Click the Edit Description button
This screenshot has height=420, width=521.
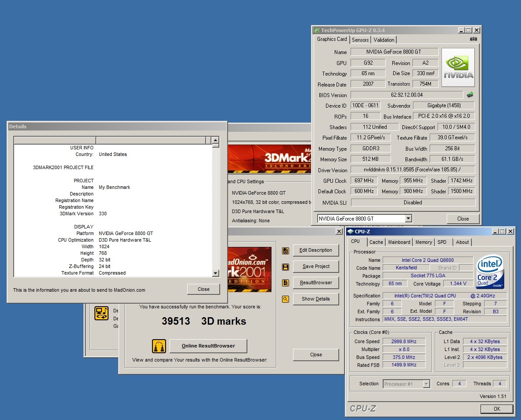click(x=316, y=250)
